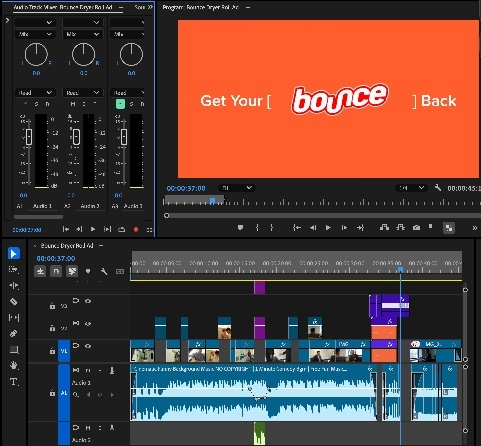
Task: Select the Type tool
Action: [14, 382]
